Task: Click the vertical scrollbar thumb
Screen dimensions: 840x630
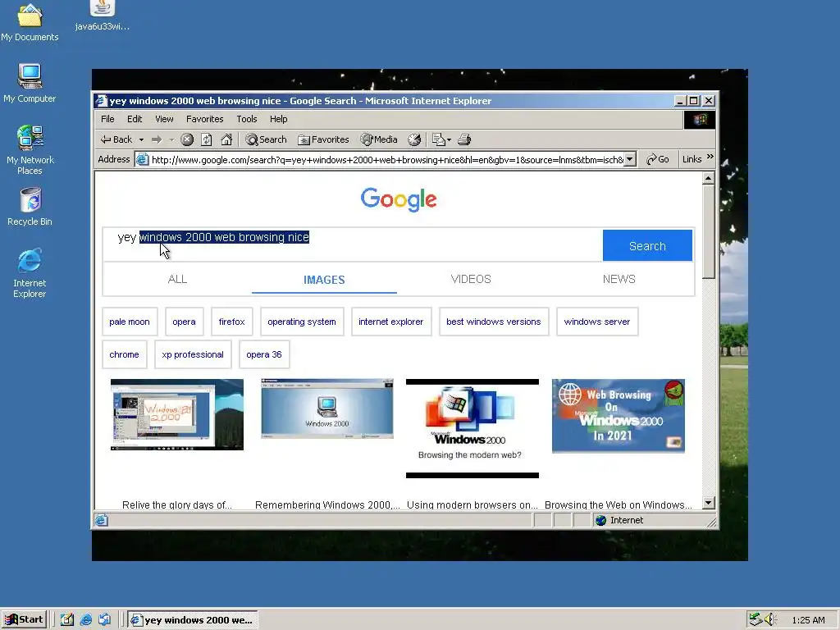Action: (x=708, y=231)
